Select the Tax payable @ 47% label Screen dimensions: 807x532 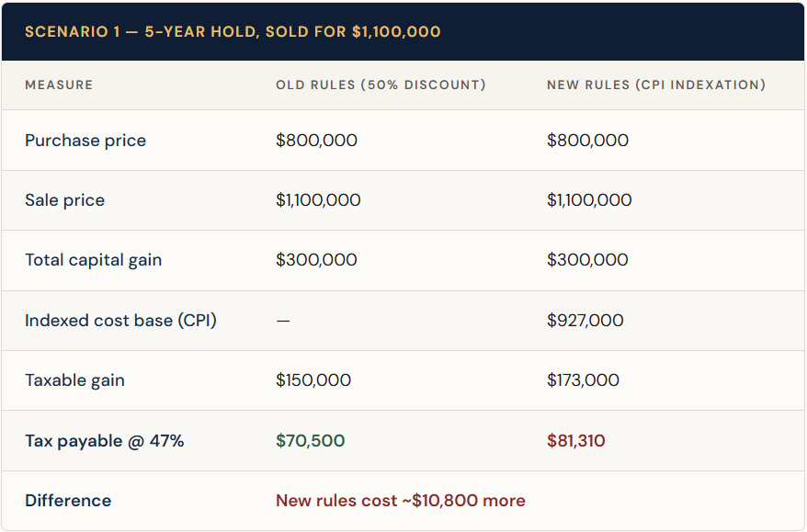(x=105, y=441)
